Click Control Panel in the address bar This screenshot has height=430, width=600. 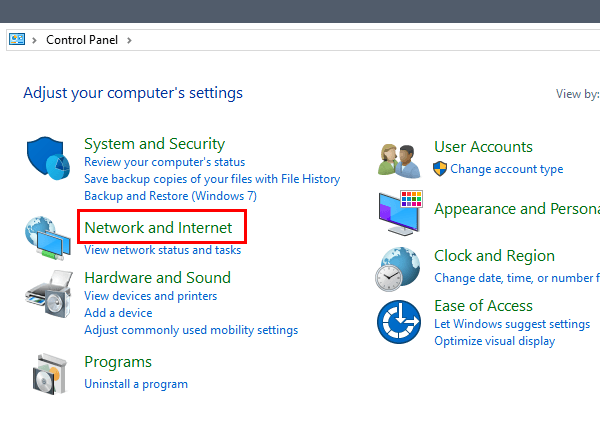pyautogui.click(x=82, y=40)
